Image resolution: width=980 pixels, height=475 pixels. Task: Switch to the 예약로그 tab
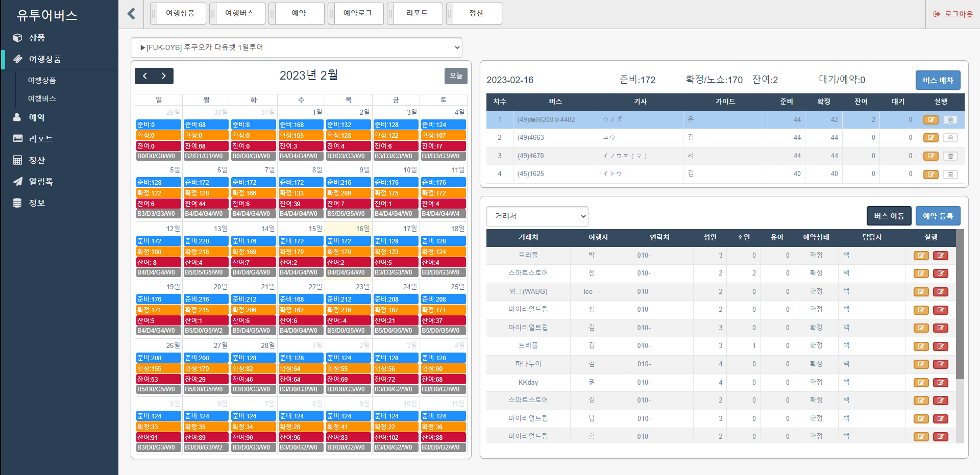[357, 13]
